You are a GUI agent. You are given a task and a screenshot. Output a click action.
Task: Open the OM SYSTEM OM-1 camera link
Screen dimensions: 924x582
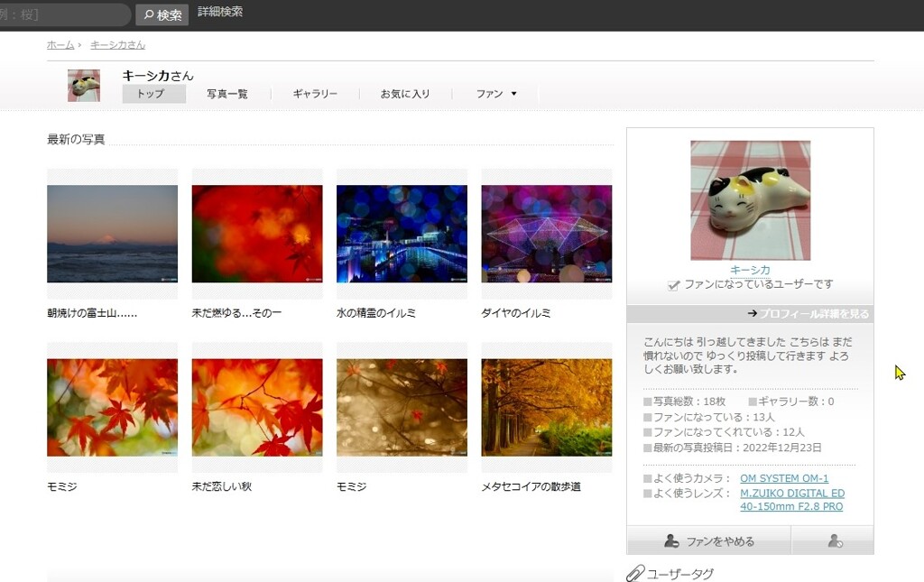tap(783, 478)
